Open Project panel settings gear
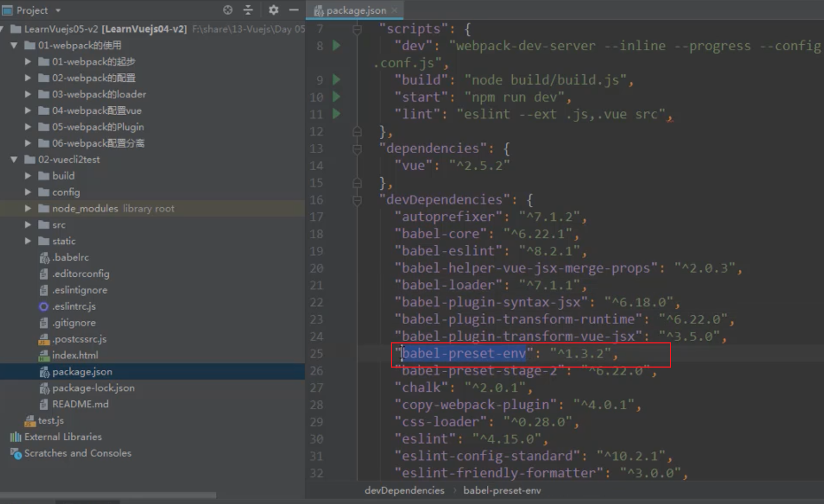This screenshot has width=824, height=504. [x=273, y=10]
